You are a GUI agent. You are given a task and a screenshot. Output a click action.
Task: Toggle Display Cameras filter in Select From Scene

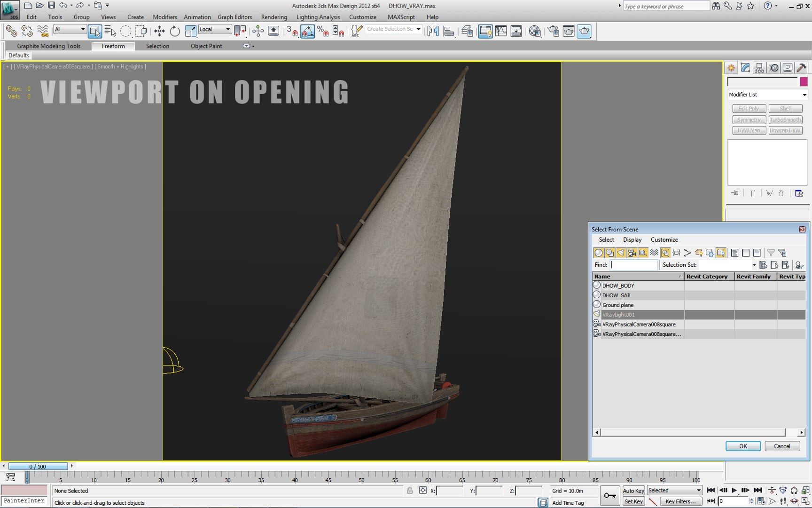tap(632, 253)
